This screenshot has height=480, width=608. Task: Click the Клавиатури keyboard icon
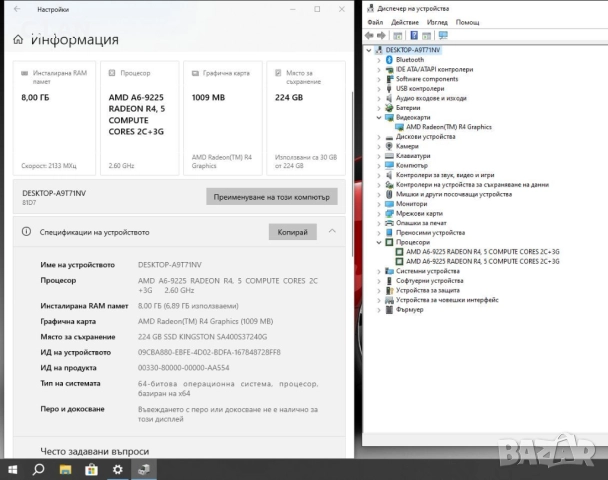pos(389,156)
